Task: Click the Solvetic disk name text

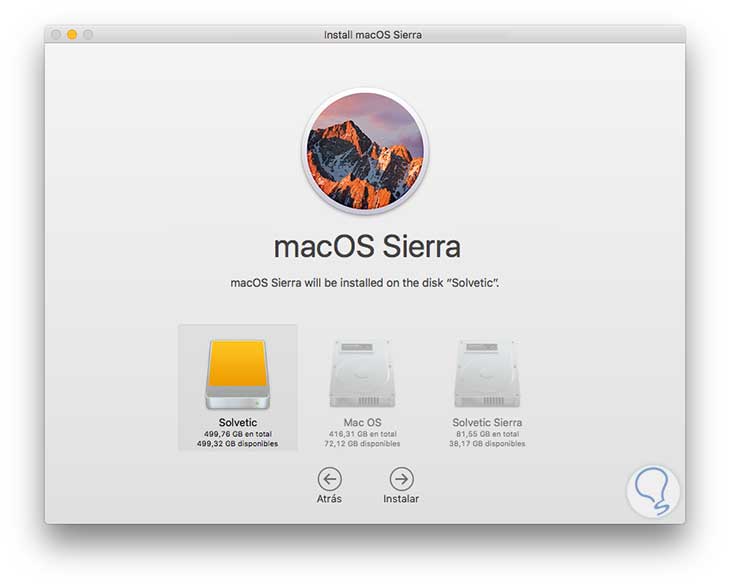Action: [x=238, y=422]
